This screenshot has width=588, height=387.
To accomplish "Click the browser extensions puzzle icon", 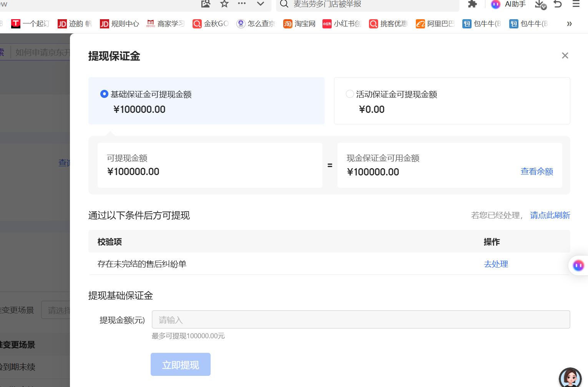I will click(472, 4).
